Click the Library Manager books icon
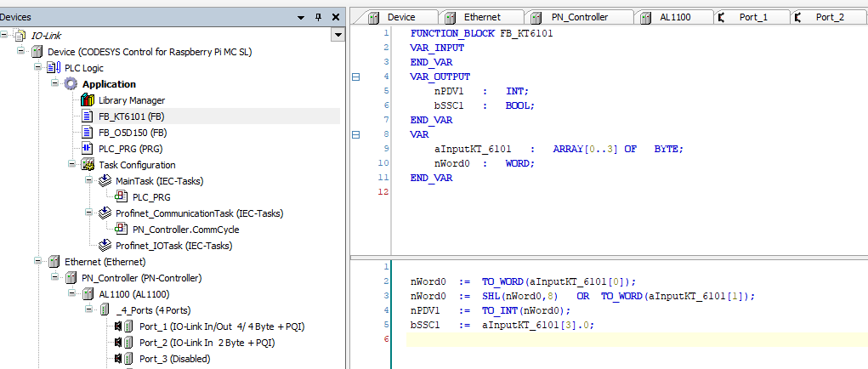868x369 pixels. pyautogui.click(x=88, y=100)
